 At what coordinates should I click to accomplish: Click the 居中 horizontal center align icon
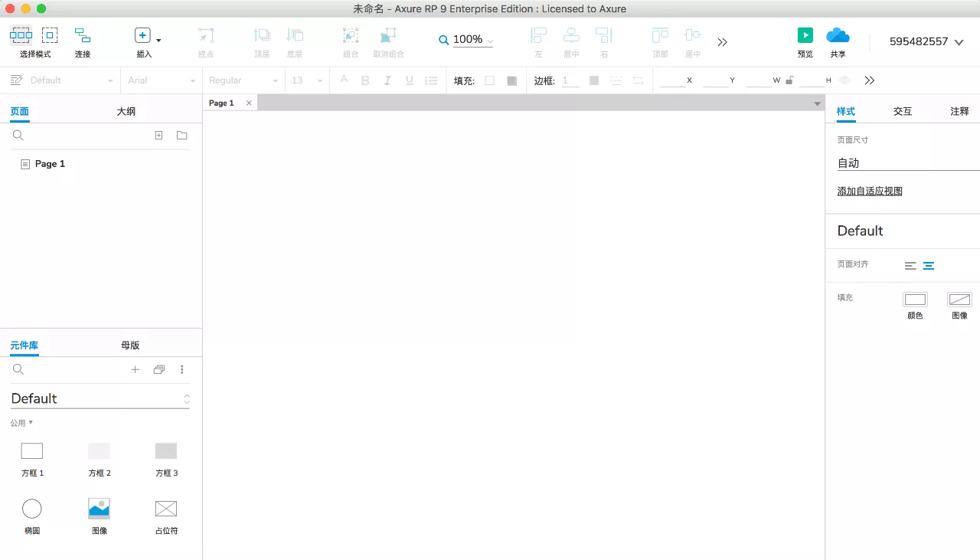tap(571, 35)
